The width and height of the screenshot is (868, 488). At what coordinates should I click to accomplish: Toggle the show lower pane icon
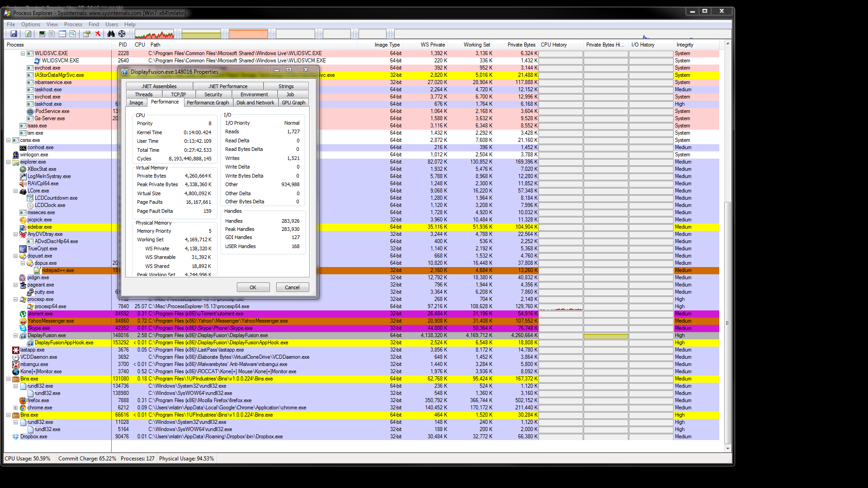62,34
